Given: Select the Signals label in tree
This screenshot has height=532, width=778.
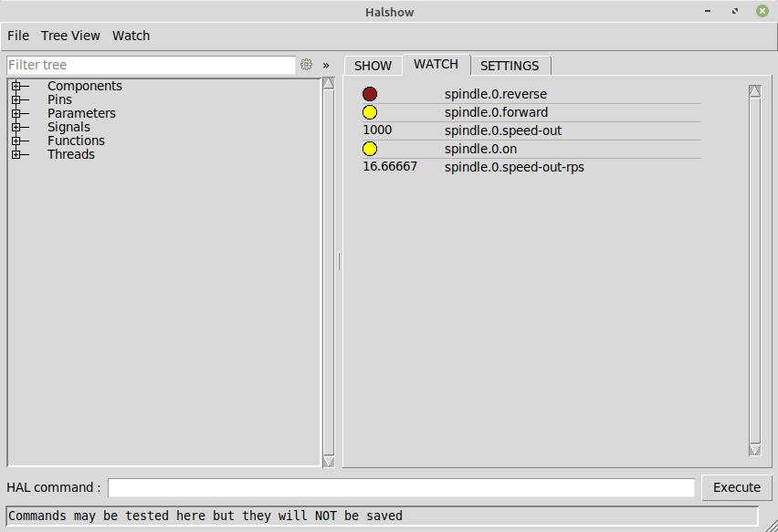Looking at the screenshot, I should coord(69,127).
